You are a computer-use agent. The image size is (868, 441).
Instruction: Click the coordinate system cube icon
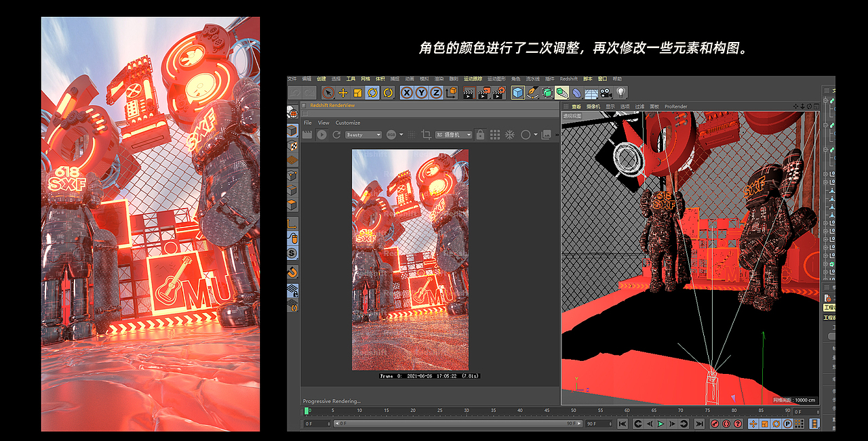(452, 93)
